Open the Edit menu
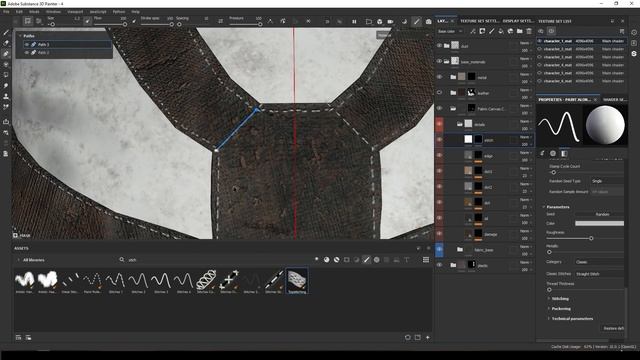This screenshot has height=360, width=640. click(19, 12)
